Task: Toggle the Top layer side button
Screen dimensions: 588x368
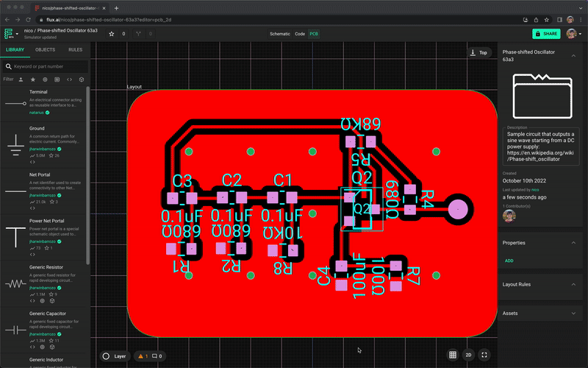Action: point(478,52)
